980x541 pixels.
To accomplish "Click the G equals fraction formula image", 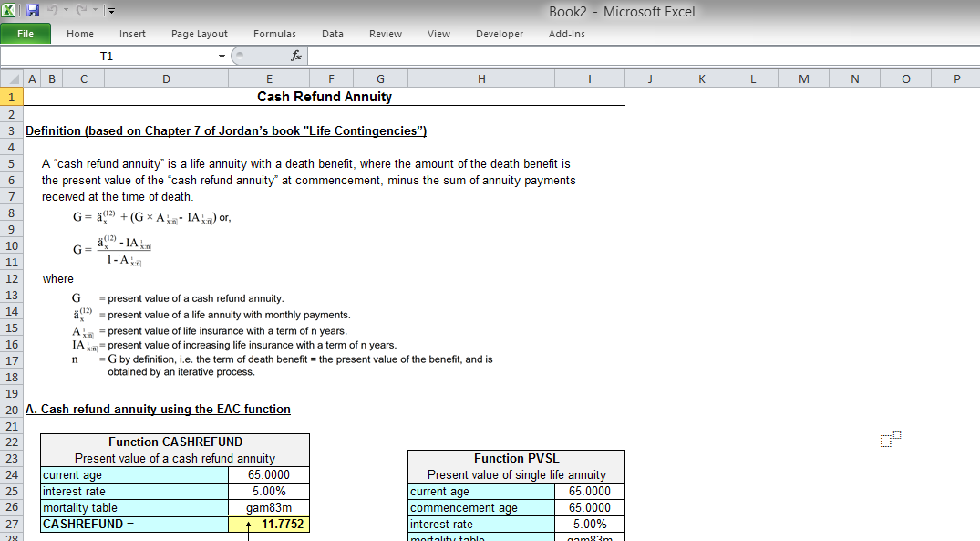I will 112,250.
